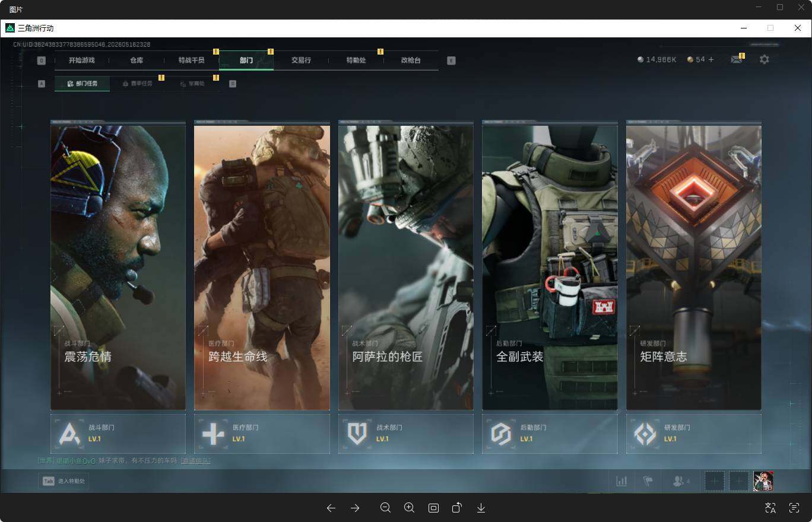Zoom out in the image viewer
This screenshot has width=812, height=522.
385,508
